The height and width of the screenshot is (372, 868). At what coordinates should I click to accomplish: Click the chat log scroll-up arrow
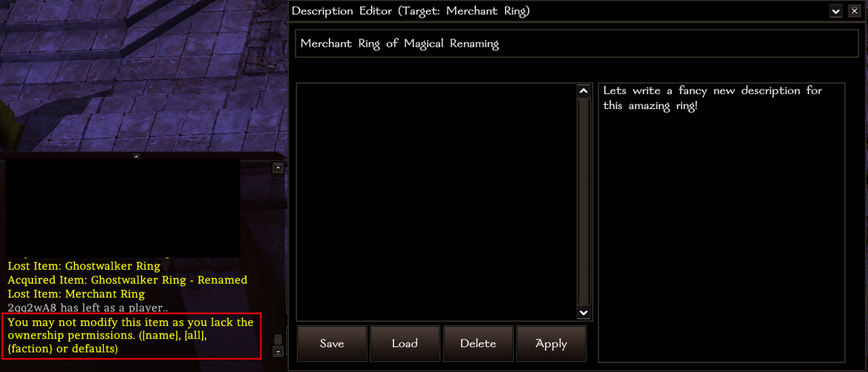278,168
